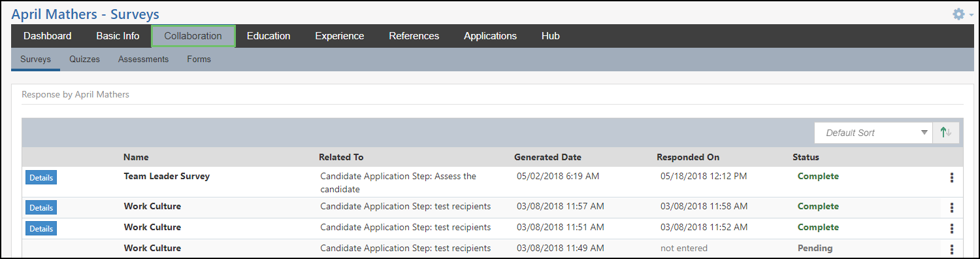Select the Collaboration tab
This screenshot has height=259, width=980.
pos(193,36)
